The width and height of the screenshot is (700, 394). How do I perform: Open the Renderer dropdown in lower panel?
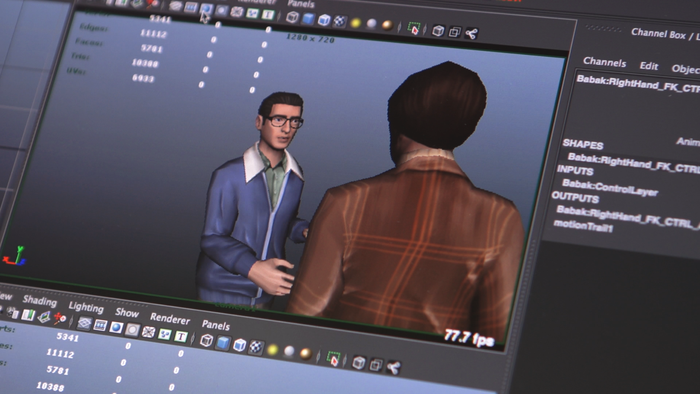pos(170,318)
